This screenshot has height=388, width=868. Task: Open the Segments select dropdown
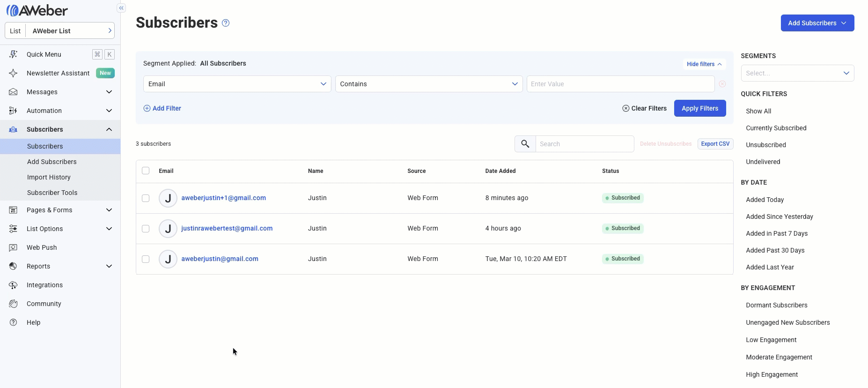pos(797,73)
